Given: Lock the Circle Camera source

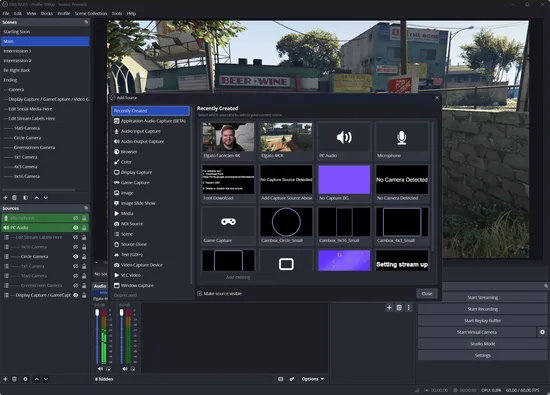Looking at the screenshot, I should point(84,256).
